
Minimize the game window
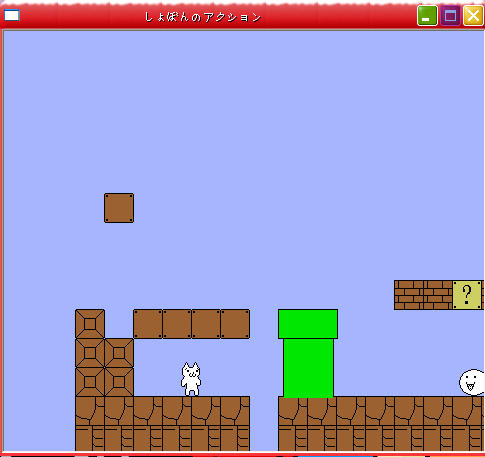[427, 16]
